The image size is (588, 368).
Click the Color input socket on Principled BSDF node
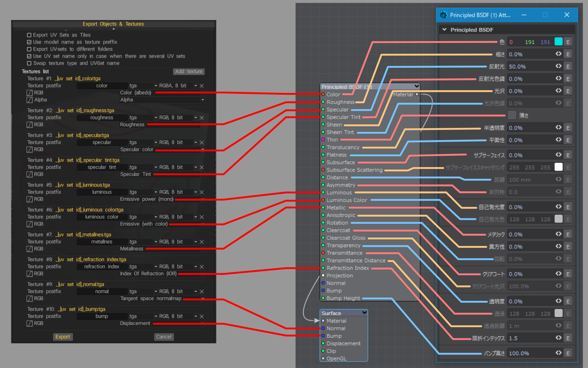pos(323,94)
